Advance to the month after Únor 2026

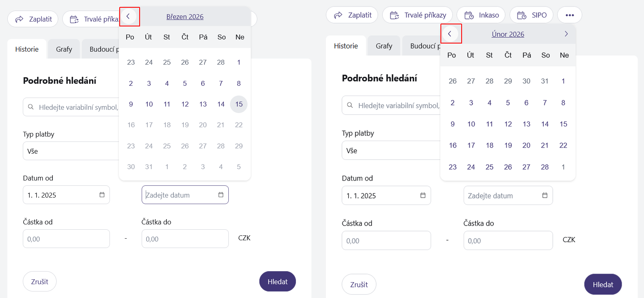566,34
